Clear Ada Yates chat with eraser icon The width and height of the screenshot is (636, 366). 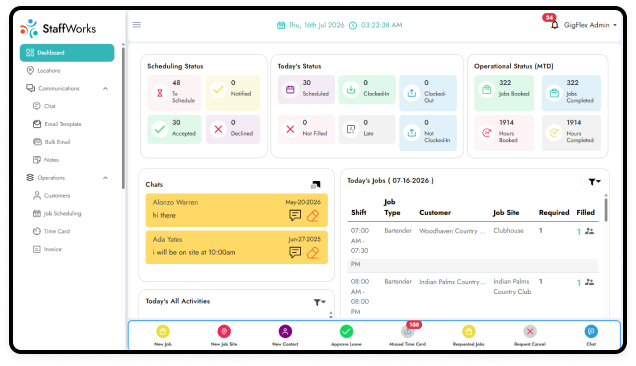coord(313,253)
